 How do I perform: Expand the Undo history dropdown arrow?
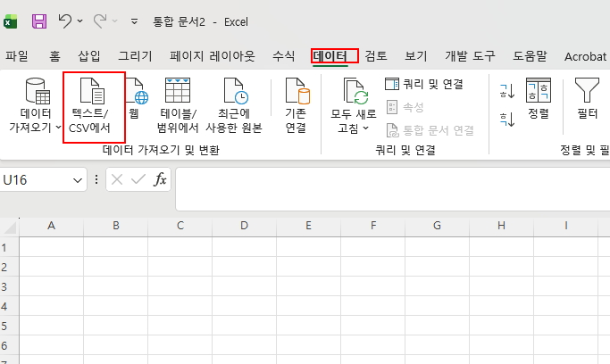point(80,20)
